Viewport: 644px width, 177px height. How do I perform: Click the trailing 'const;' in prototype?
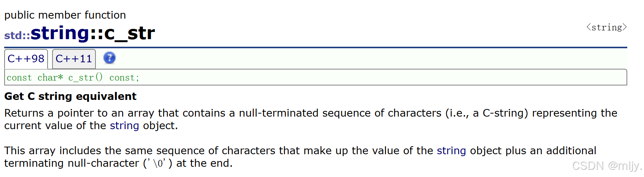(x=124, y=77)
